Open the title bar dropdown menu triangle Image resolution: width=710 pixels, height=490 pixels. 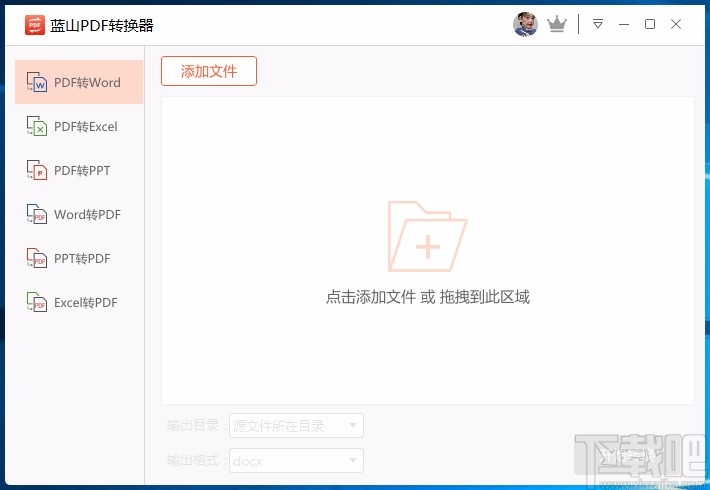click(598, 24)
